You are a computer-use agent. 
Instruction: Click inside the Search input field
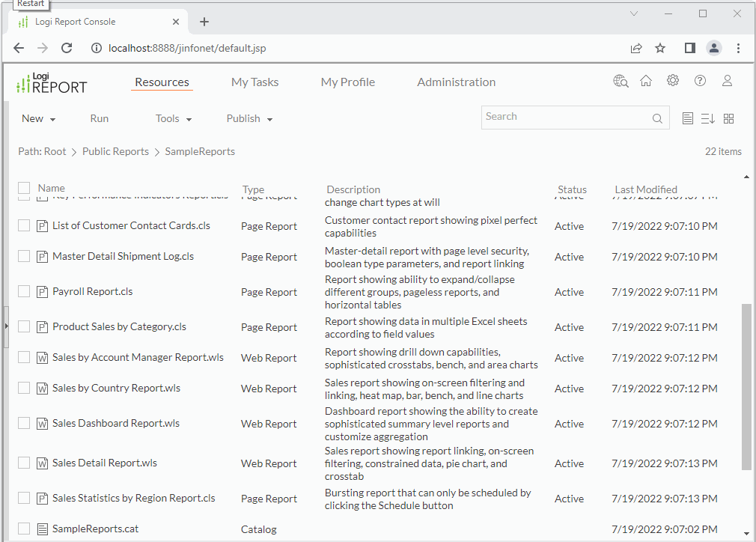(565, 117)
